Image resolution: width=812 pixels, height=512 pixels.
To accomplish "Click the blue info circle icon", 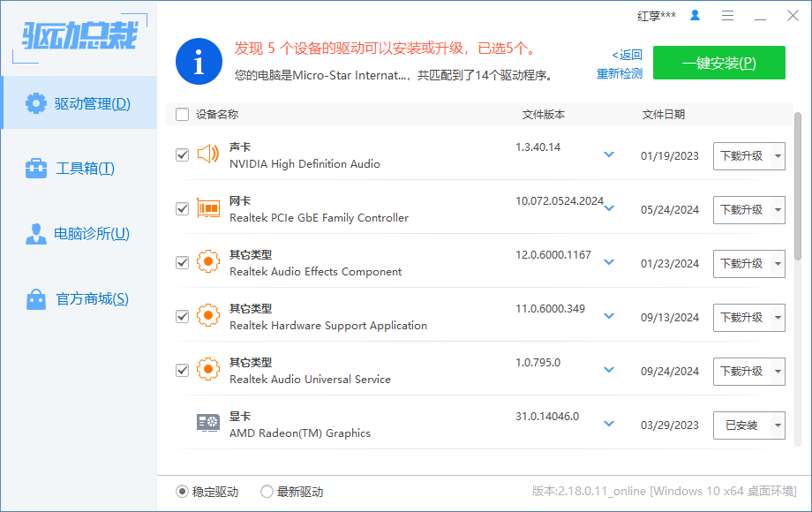I will point(199,62).
